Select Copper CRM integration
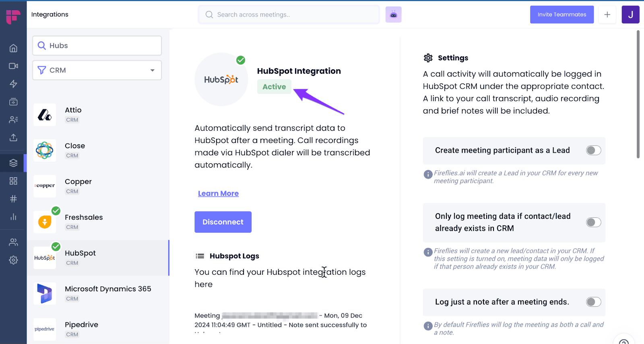 pyautogui.click(x=98, y=186)
